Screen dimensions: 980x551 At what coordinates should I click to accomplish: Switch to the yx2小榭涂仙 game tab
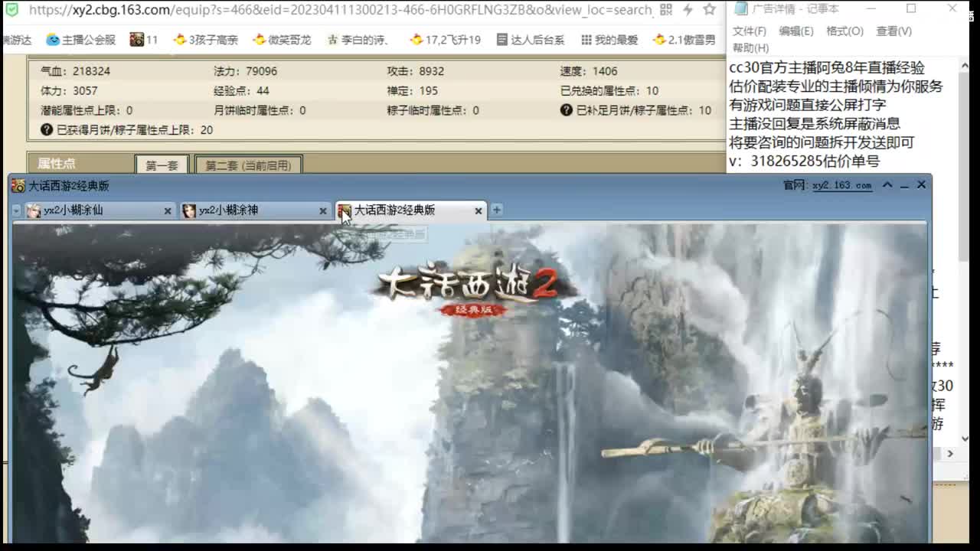click(99, 210)
